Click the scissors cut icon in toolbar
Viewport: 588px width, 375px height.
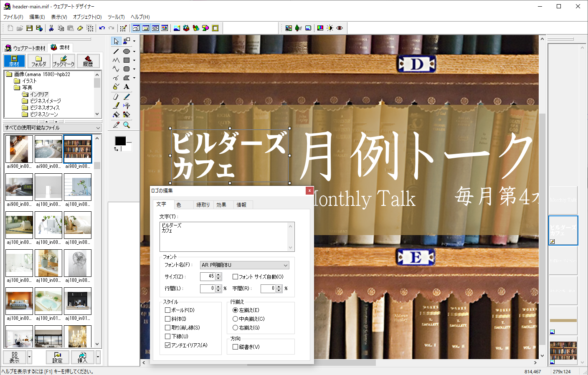tap(51, 28)
